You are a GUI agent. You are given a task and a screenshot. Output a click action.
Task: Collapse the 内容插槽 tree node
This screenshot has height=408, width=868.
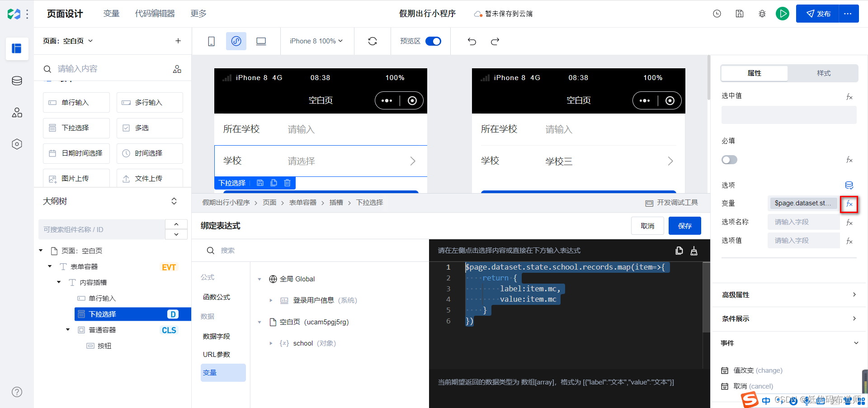click(x=59, y=282)
